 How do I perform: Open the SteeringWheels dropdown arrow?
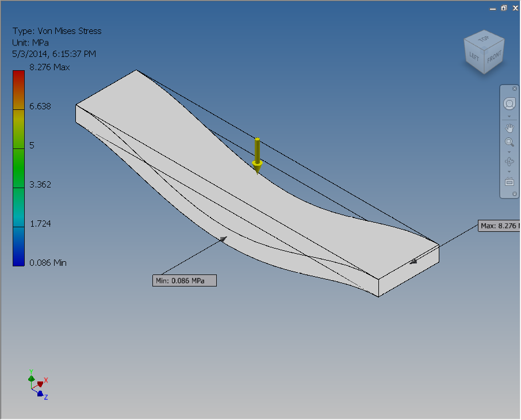click(x=509, y=116)
